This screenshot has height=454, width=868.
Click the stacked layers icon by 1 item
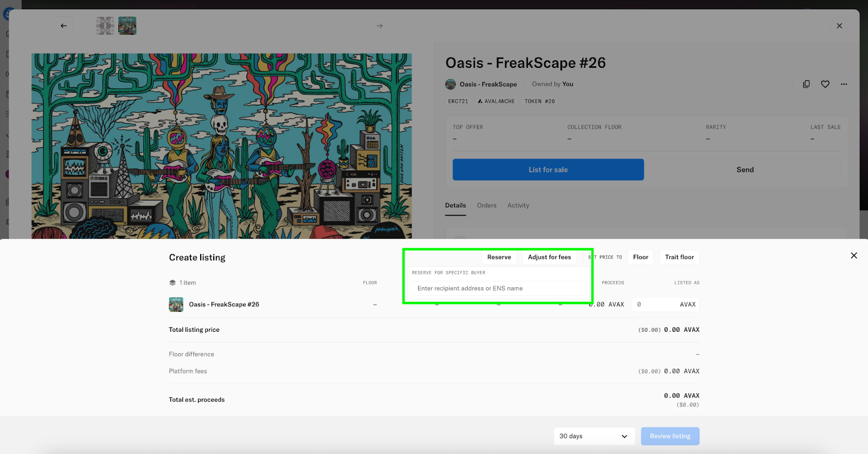click(x=173, y=283)
